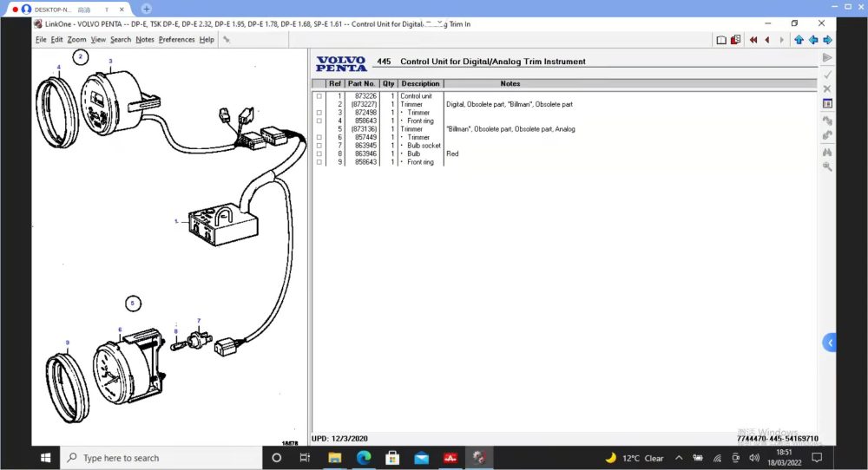Open the Preferences menu
The image size is (868, 470).
176,39
